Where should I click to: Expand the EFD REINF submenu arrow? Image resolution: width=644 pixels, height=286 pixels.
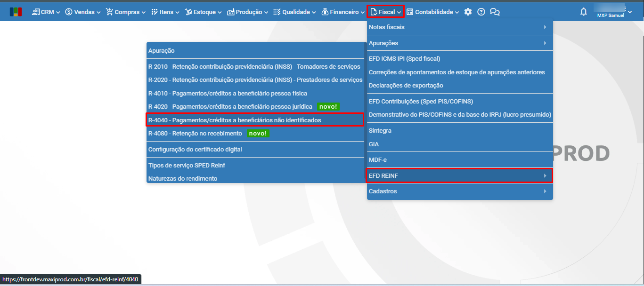(x=545, y=176)
